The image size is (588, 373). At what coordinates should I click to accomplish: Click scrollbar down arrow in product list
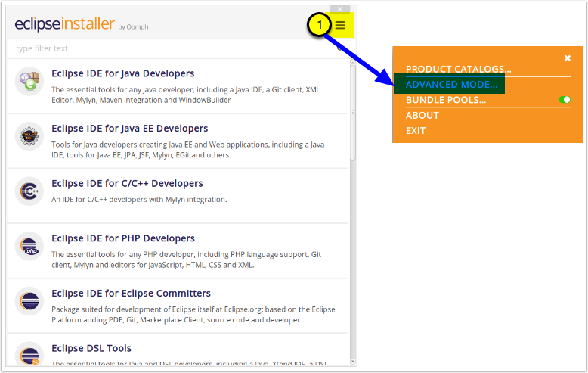click(x=352, y=362)
